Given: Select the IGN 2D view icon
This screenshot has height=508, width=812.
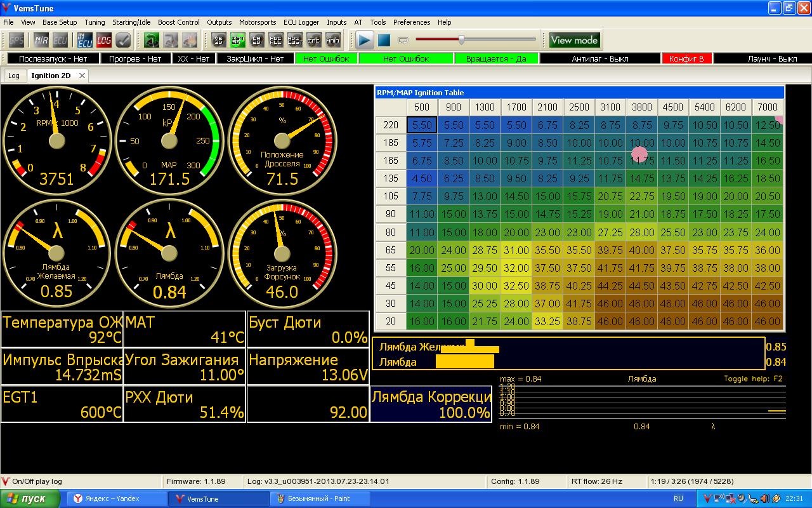Looking at the screenshot, I should tap(238, 40).
